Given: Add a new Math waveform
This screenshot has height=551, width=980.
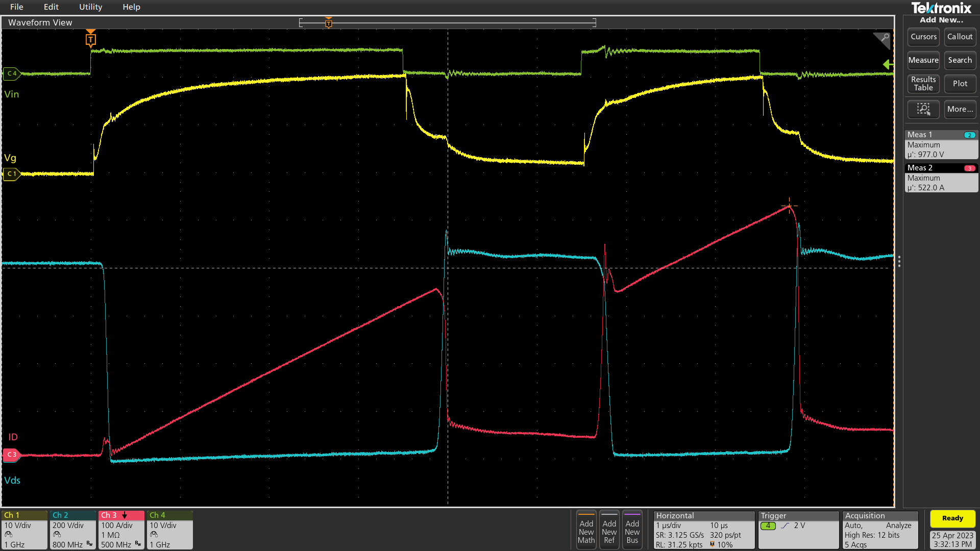Looking at the screenshot, I should tap(585, 530).
